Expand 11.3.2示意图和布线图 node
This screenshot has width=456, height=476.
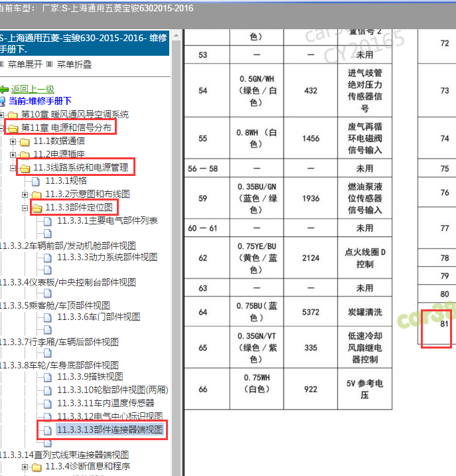coord(25,195)
